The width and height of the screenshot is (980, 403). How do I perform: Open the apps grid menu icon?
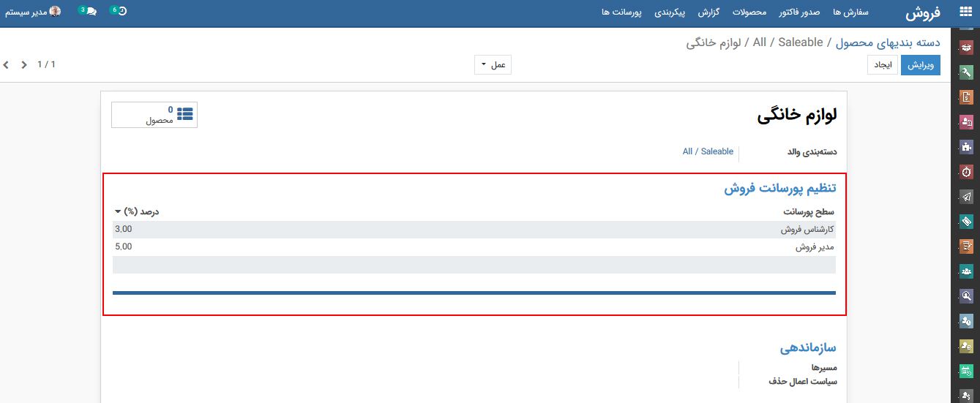(x=966, y=12)
